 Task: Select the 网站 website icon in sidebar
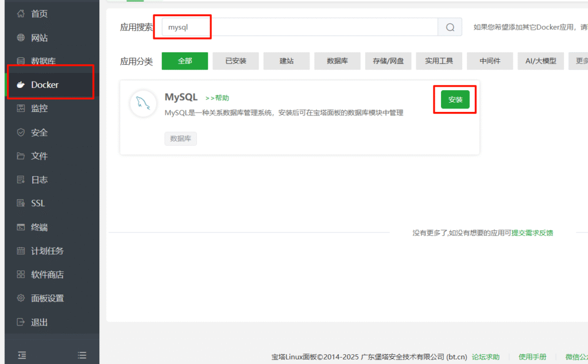click(21, 37)
